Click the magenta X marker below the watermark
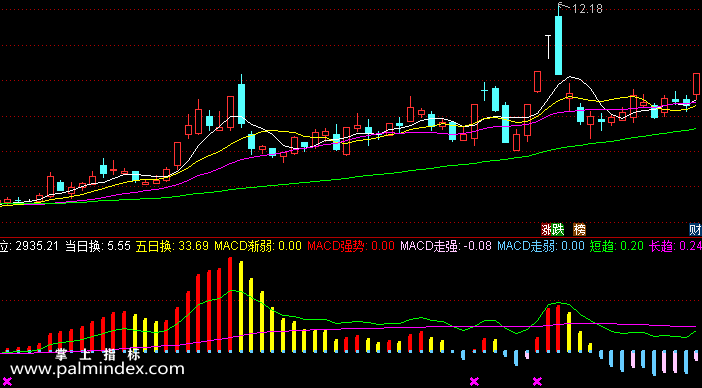 pyautogui.click(x=7, y=381)
